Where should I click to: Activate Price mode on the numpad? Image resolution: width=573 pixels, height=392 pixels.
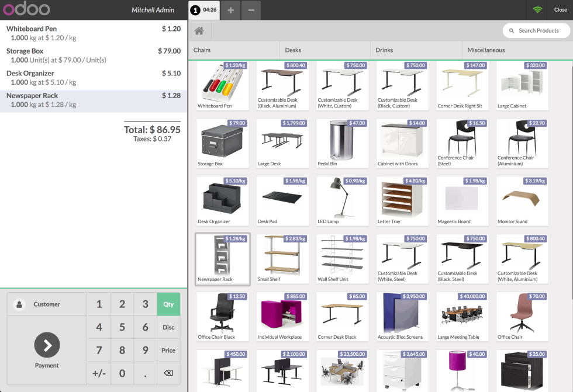click(x=168, y=350)
